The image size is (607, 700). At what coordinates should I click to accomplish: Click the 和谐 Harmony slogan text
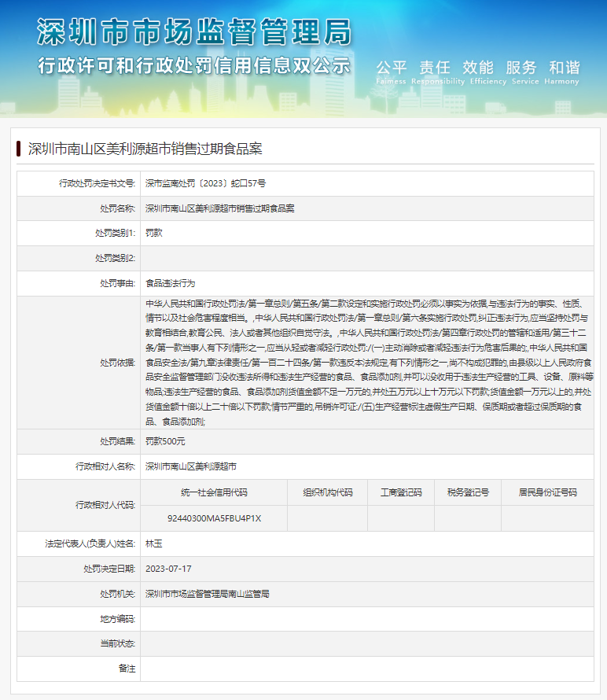562,72
